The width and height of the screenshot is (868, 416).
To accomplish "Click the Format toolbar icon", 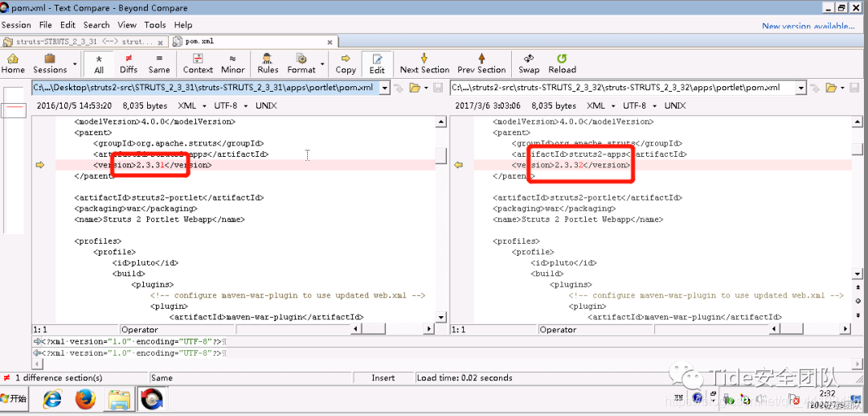I will [x=301, y=64].
